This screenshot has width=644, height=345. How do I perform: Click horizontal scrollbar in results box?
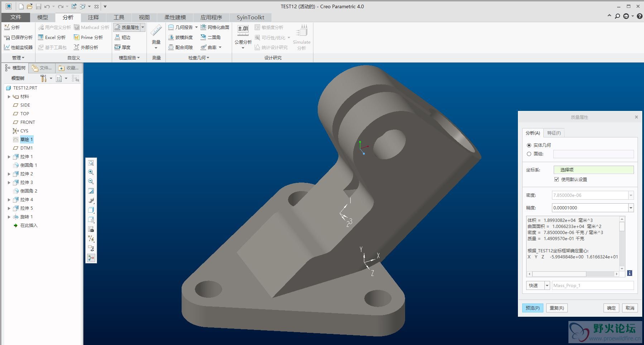click(559, 274)
